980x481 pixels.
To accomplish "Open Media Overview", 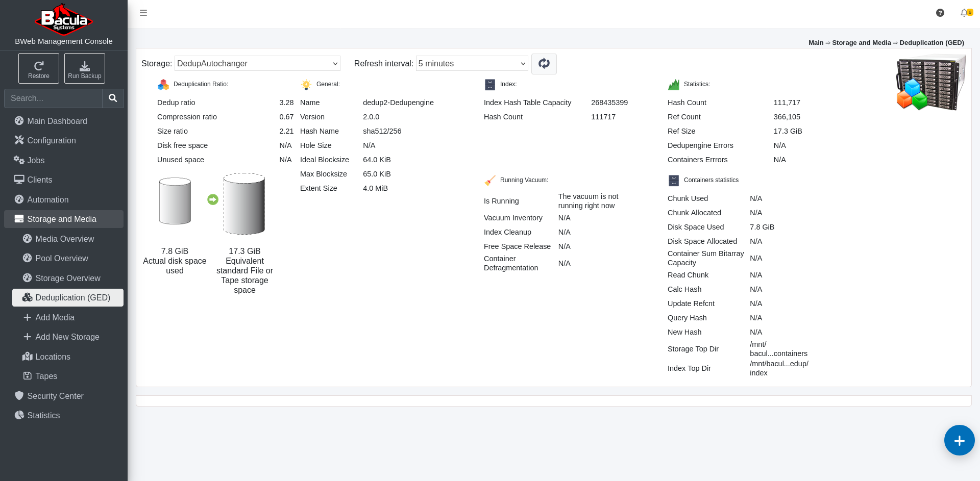I will [68, 239].
